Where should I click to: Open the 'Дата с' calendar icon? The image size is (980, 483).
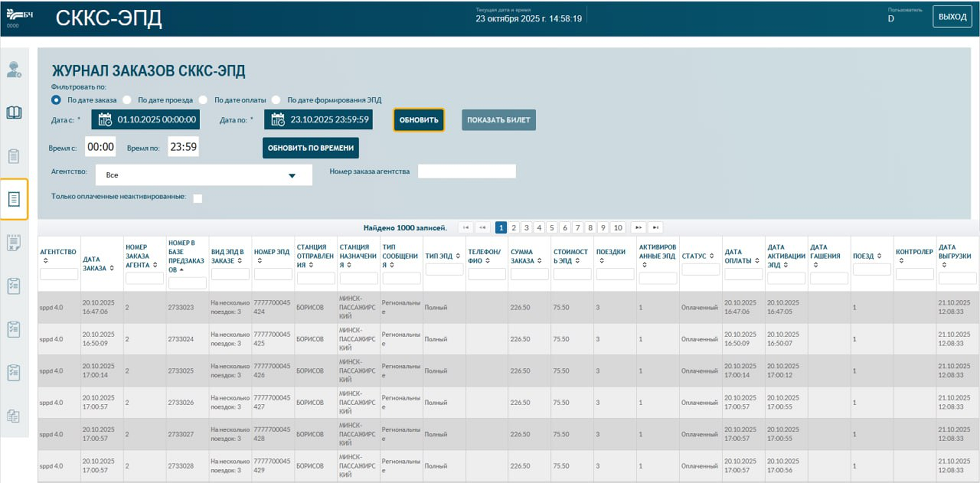pyautogui.click(x=105, y=119)
